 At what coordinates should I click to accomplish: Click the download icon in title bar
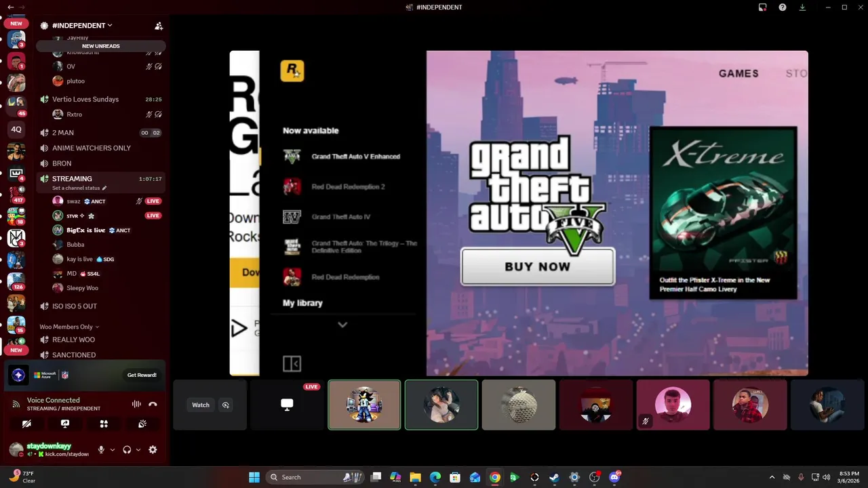pyautogui.click(x=802, y=7)
